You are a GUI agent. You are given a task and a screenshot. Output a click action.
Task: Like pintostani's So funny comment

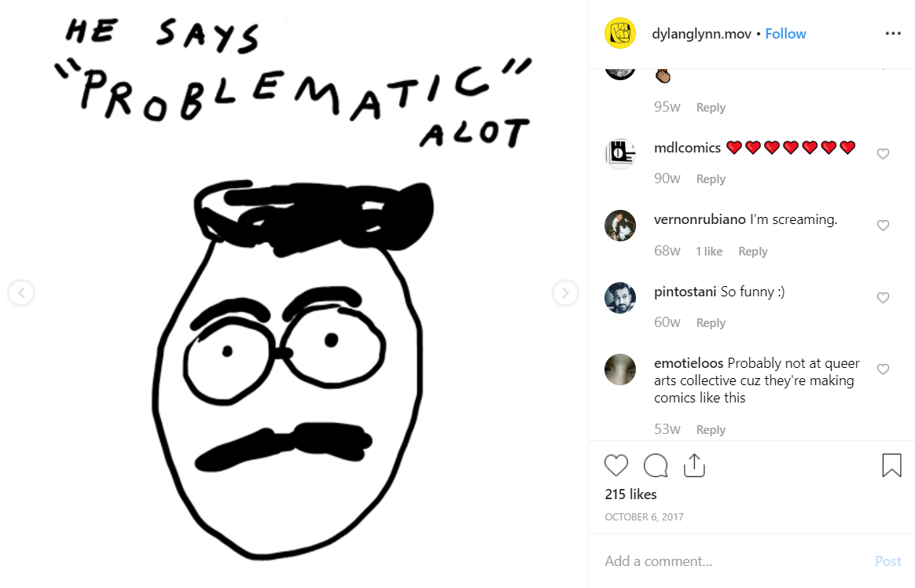[x=883, y=298]
